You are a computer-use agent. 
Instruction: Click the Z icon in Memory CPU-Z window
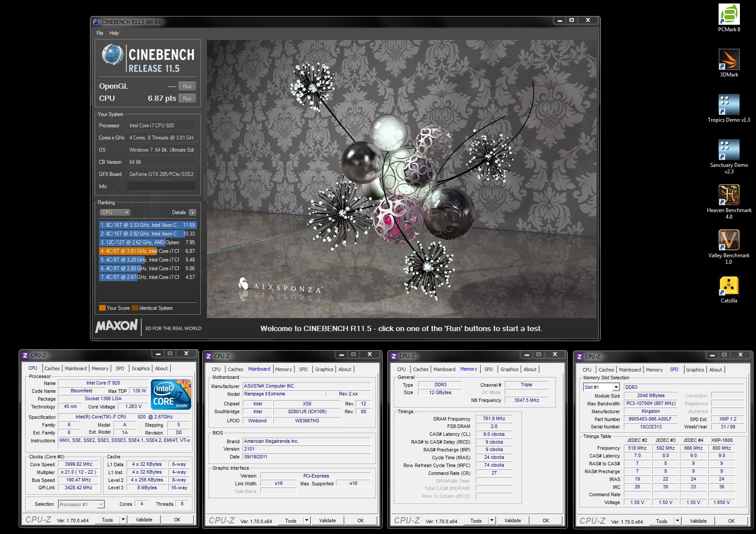point(394,356)
